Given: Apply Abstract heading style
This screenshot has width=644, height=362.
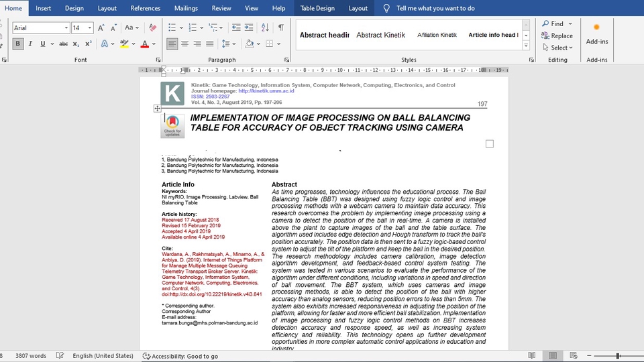Looking at the screenshot, I should coord(325,35).
